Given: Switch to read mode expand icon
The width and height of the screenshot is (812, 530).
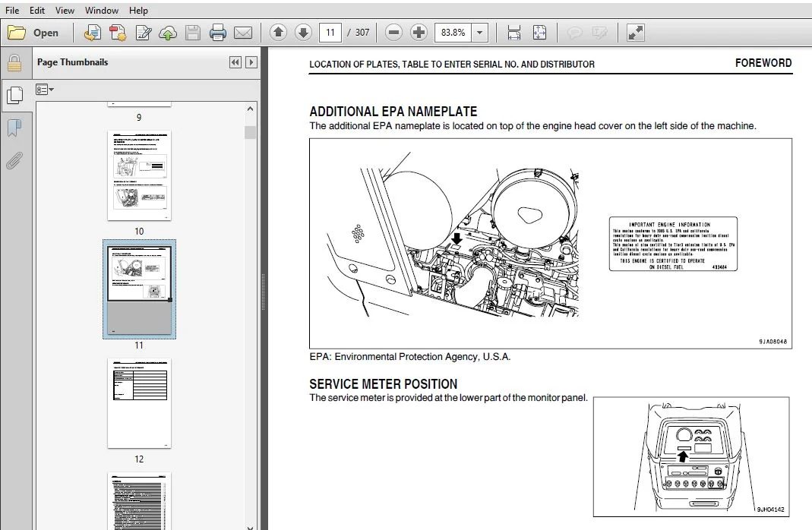Looking at the screenshot, I should 636,33.
